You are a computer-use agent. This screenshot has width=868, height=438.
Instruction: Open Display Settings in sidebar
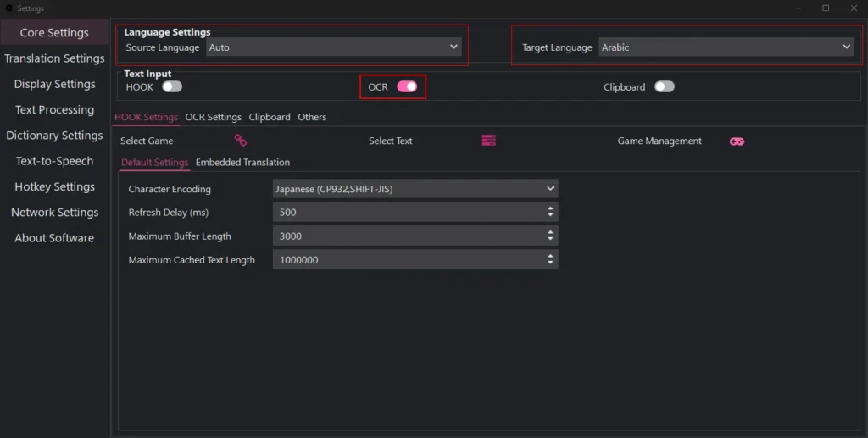pyautogui.click(x=54, y=84)
